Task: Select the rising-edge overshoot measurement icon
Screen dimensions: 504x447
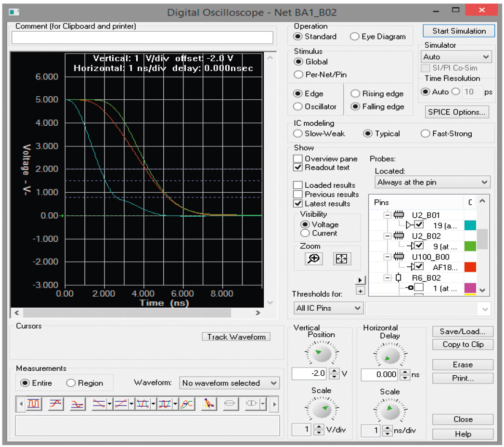Action: tap(55, 404)
